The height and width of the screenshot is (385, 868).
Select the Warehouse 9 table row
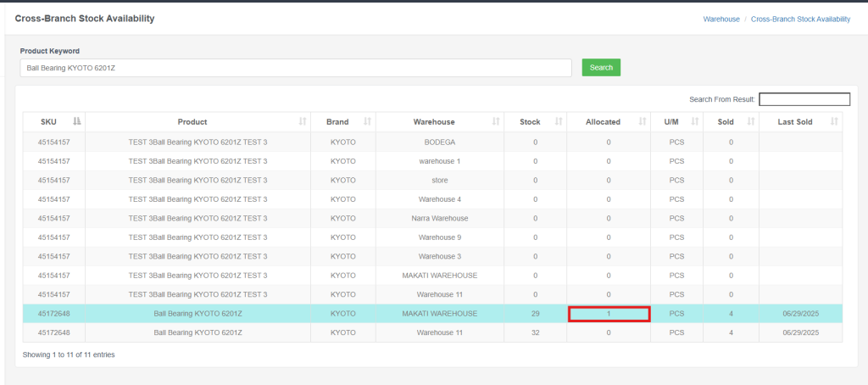click(439, 237)
